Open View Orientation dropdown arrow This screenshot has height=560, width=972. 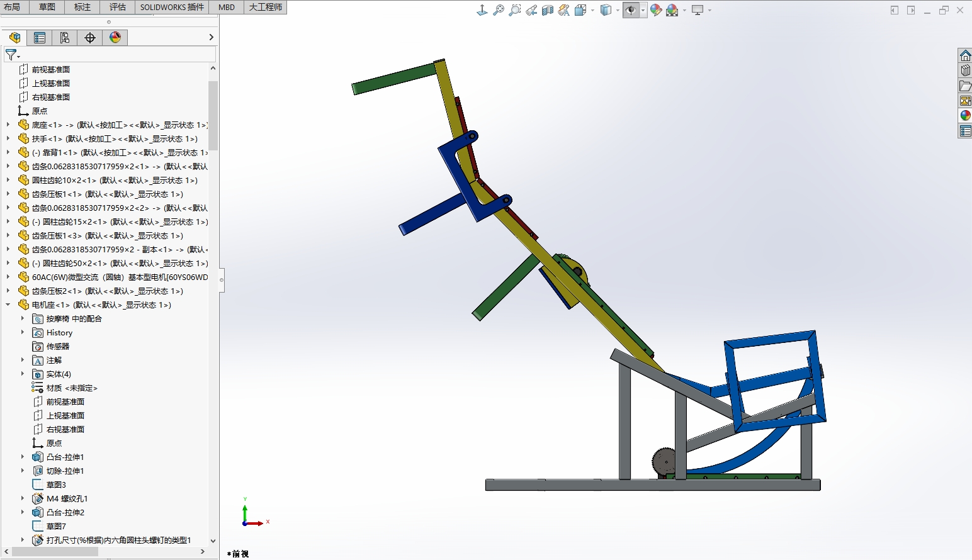click(x=592, y=10)
